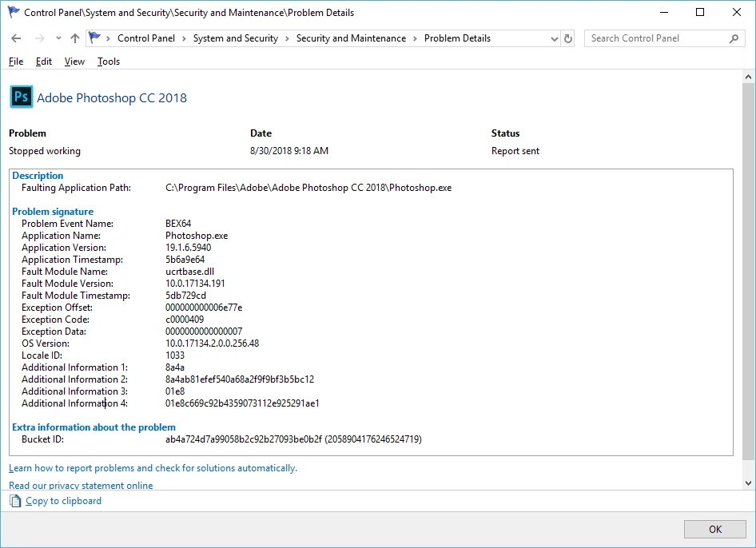
Task: Click Additional Information 4 hash value
Action: pos(242,403)
